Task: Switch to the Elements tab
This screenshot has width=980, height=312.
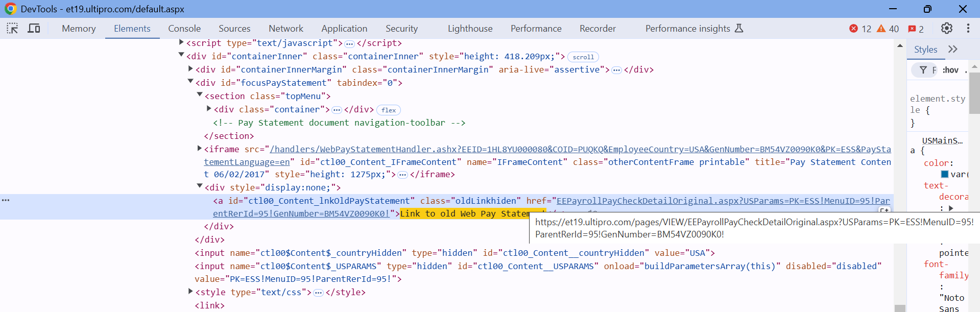Action: [x=132, y=29]
